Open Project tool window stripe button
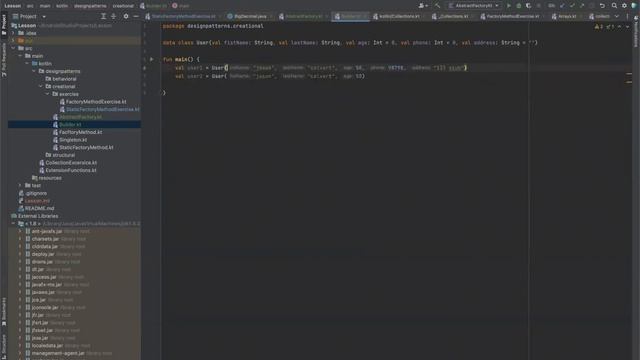 click(x=4, y=24)
